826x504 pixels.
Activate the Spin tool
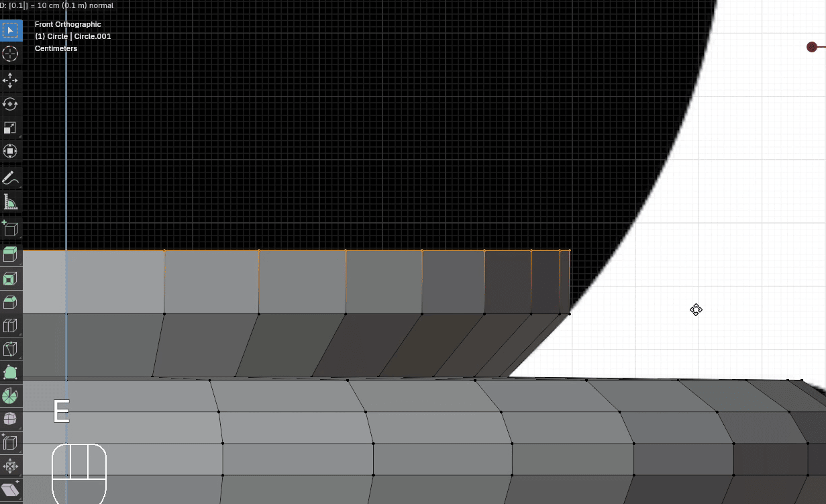10,396
